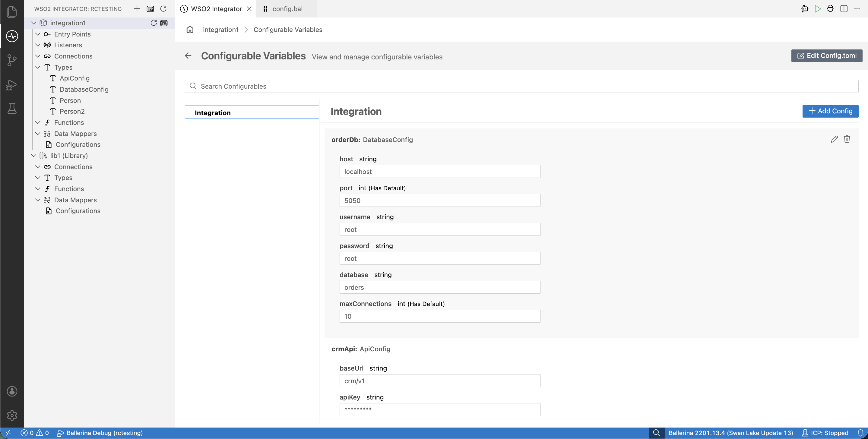Open the Explorer files icon in activity bar
Image resolution: width=868 pixels, height=439 pixels.
[x=12, y=12]
